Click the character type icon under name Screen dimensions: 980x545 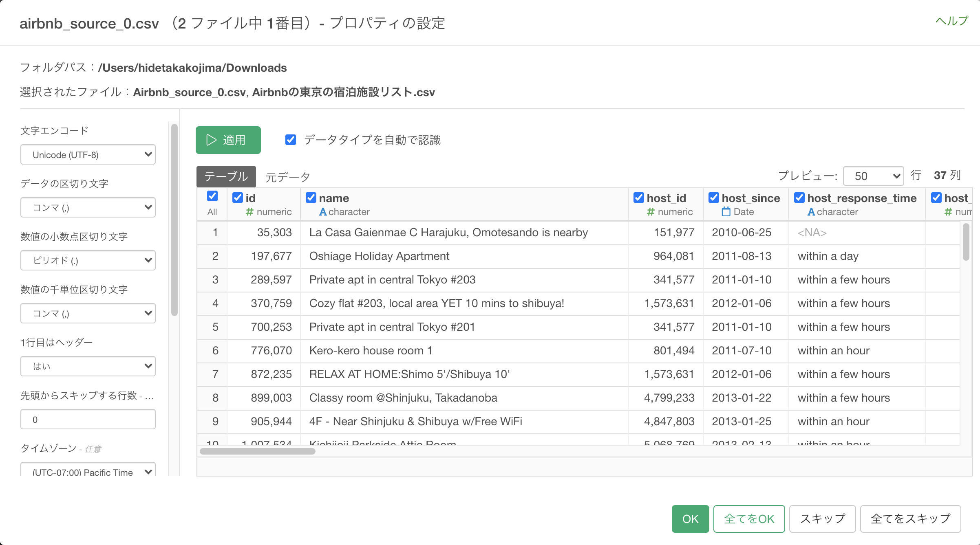tap(323, 212)
